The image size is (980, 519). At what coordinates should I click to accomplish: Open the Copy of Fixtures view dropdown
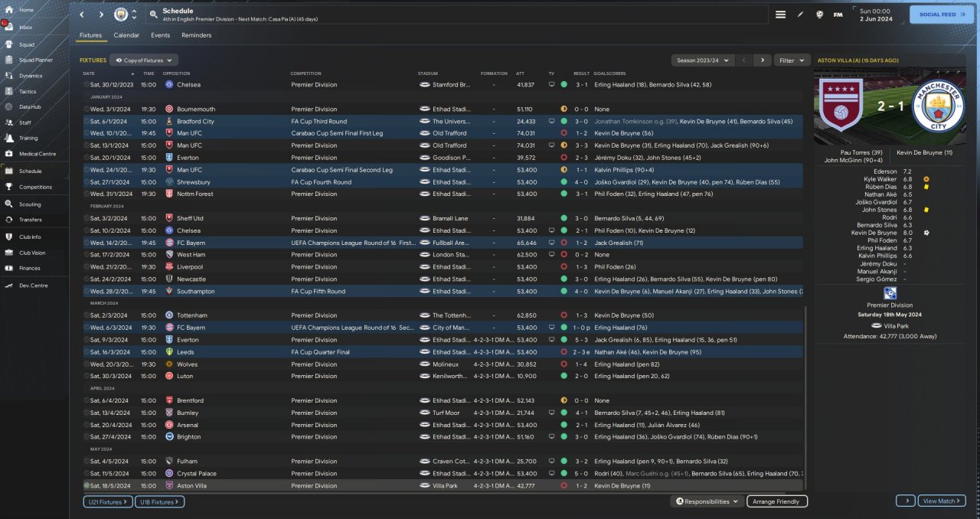point(144,60)
